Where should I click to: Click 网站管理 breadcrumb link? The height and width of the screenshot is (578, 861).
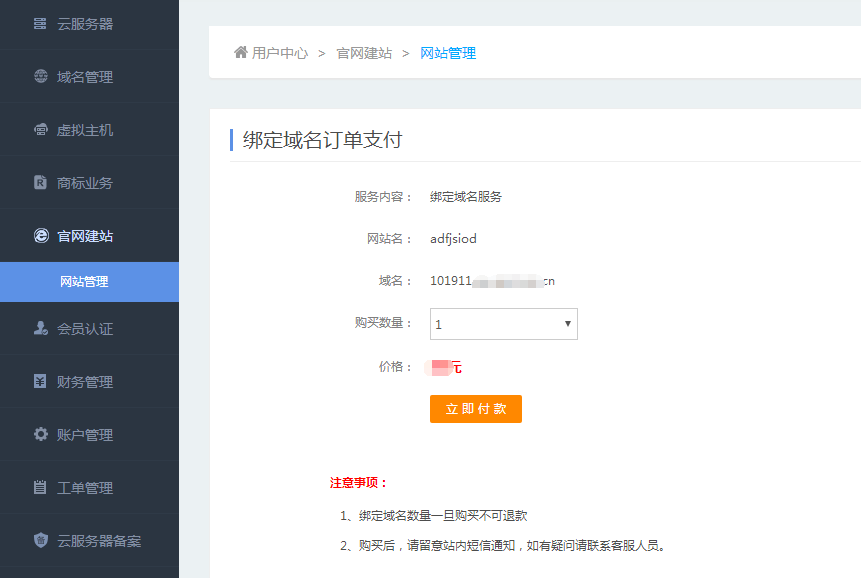coord(448,53)
